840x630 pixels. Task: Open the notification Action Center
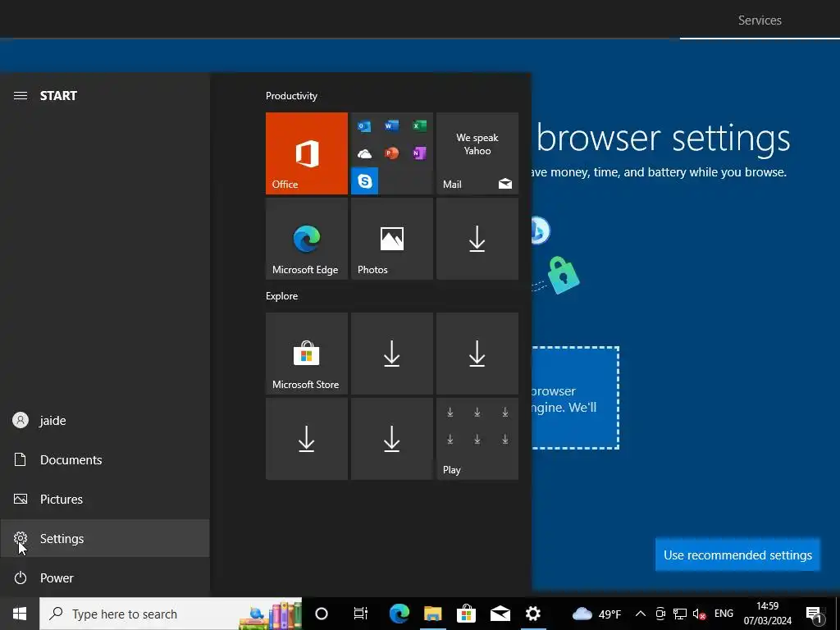click(x=815, y=614)
